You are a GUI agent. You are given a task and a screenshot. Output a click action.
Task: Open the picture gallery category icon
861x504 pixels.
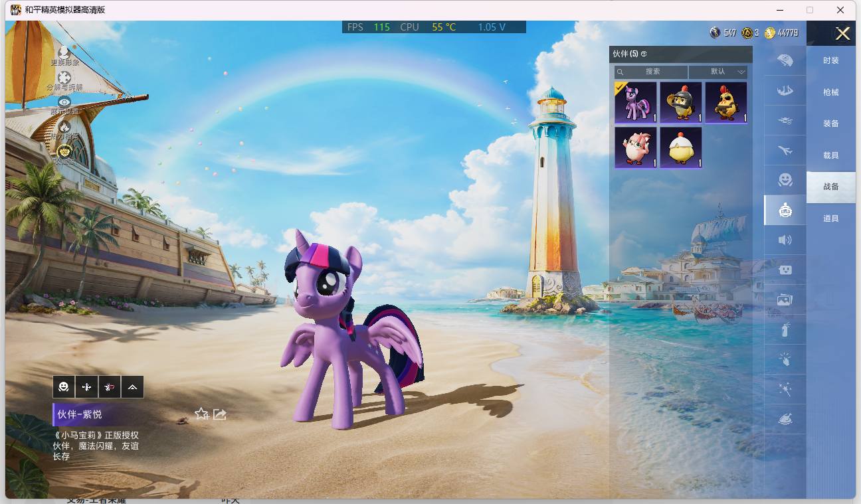[x=785, y=299]
